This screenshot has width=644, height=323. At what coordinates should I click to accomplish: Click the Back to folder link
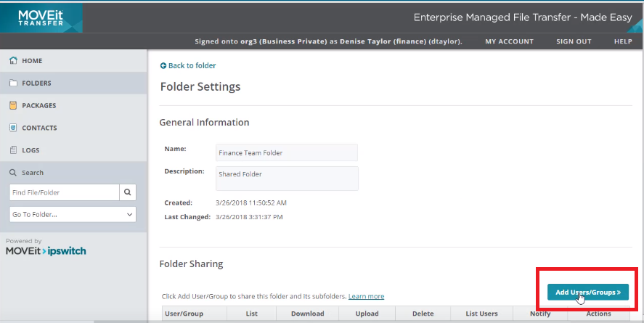pyautogui.click(x=192, y=66)
